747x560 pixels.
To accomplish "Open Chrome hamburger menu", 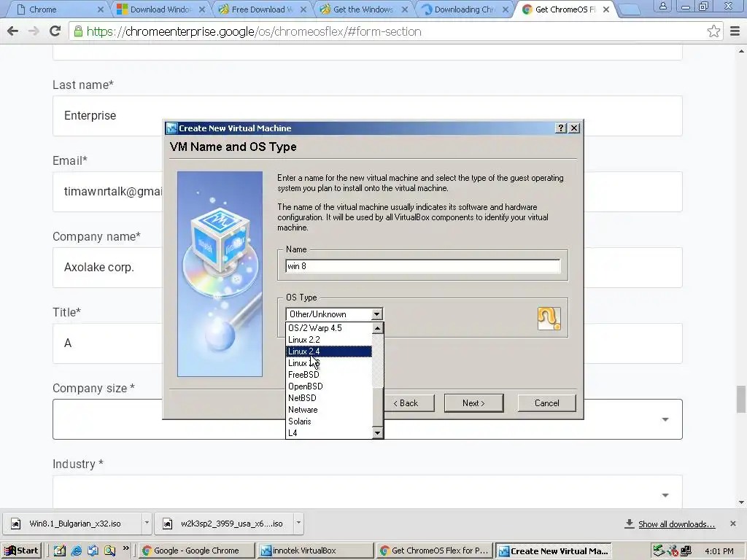I will [x=735, y=31].
